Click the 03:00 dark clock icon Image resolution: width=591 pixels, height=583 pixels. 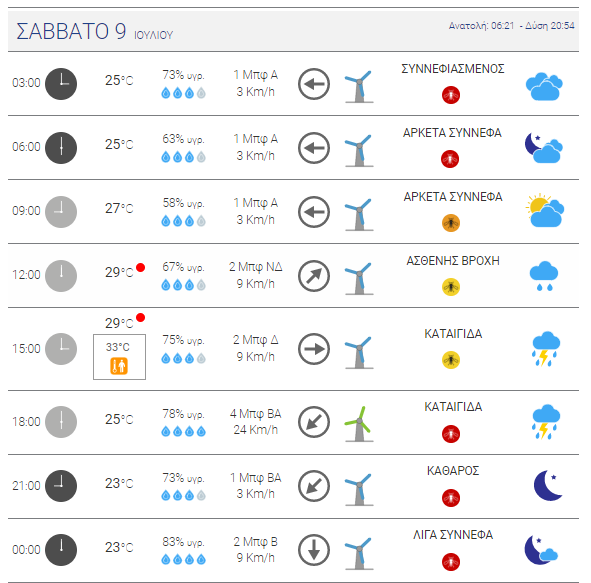61,84
